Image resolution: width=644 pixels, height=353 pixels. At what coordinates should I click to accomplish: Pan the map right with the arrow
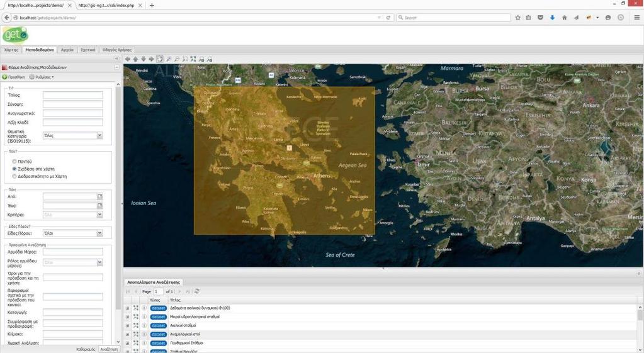152,59
